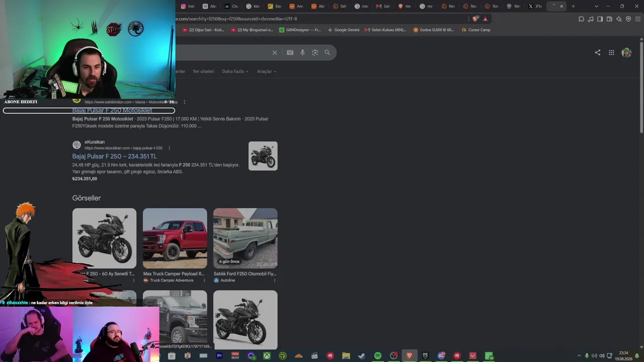
Task: Share the search results page
Action: point(598,52)
